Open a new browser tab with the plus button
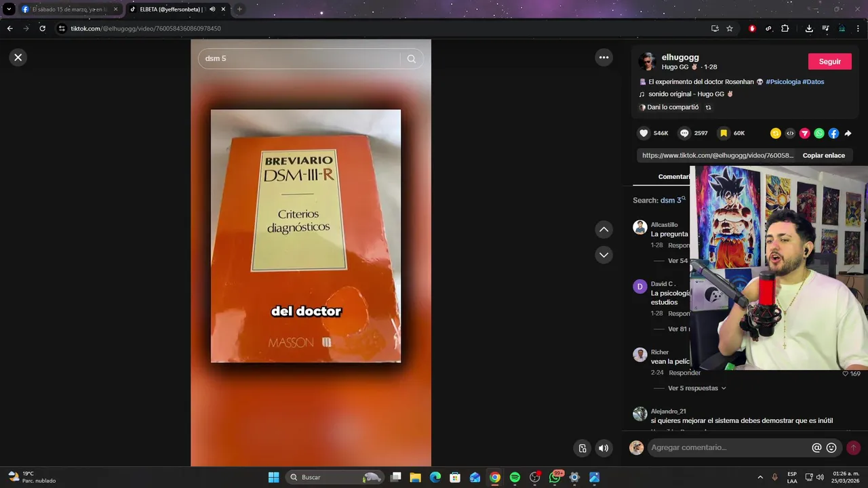The image size is (868, 488). coord(239,9)
